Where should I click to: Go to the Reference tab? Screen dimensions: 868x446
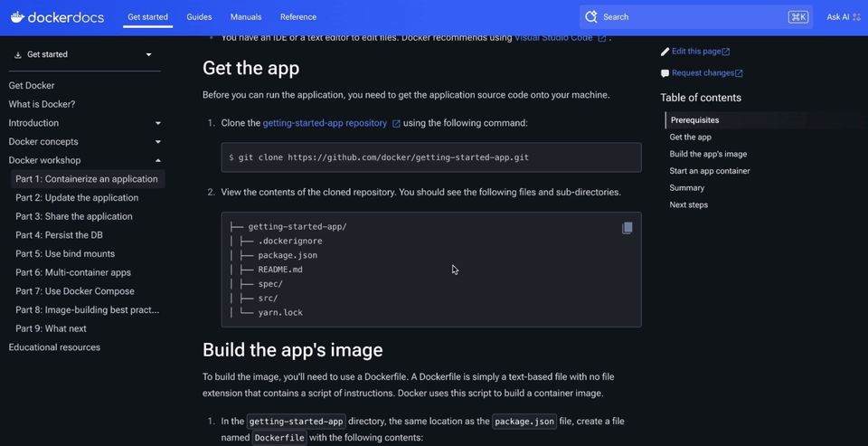tap(298, 17)
